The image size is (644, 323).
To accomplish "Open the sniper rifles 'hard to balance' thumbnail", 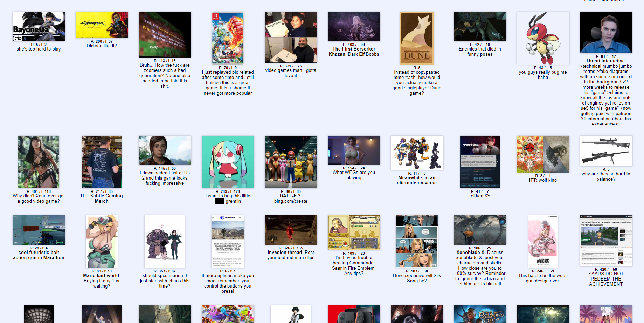I will 606,151.
